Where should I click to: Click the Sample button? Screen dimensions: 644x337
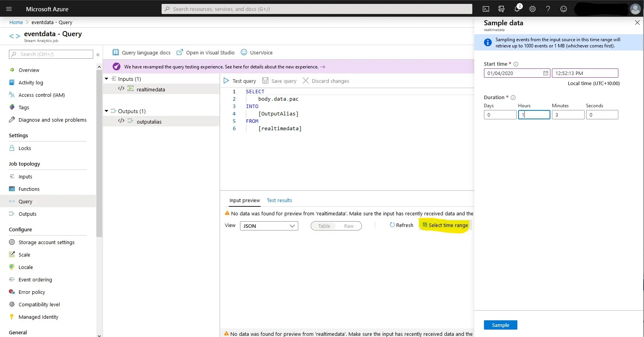500,325
